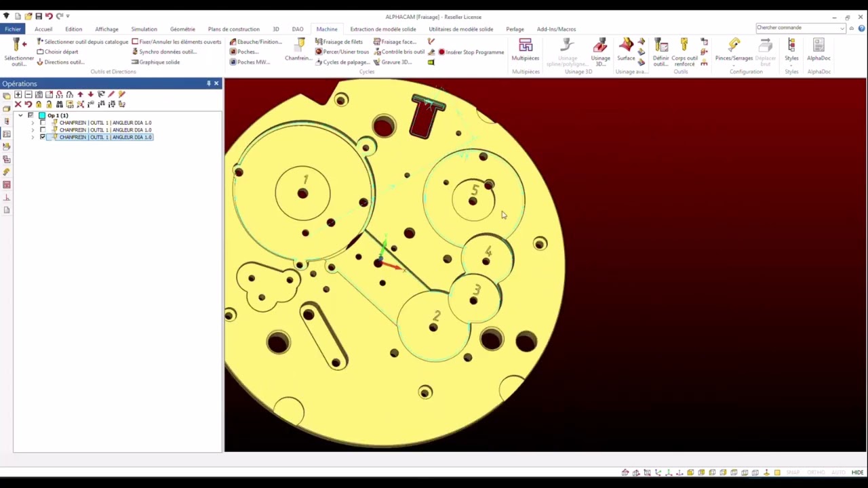Click closed padlock lock icon

(39, 104)
